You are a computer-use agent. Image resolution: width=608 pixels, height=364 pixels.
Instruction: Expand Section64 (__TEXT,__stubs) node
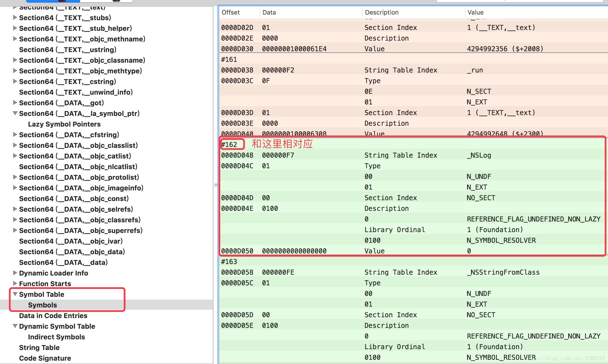15,17
